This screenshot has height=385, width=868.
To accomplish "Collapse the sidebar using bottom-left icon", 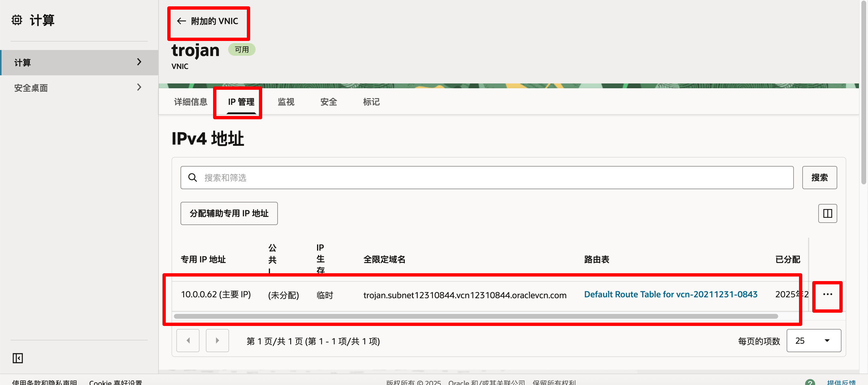I will 17,358.
